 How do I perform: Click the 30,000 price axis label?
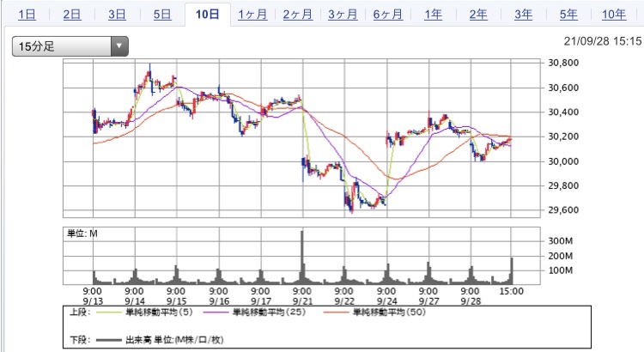point(563,161)
